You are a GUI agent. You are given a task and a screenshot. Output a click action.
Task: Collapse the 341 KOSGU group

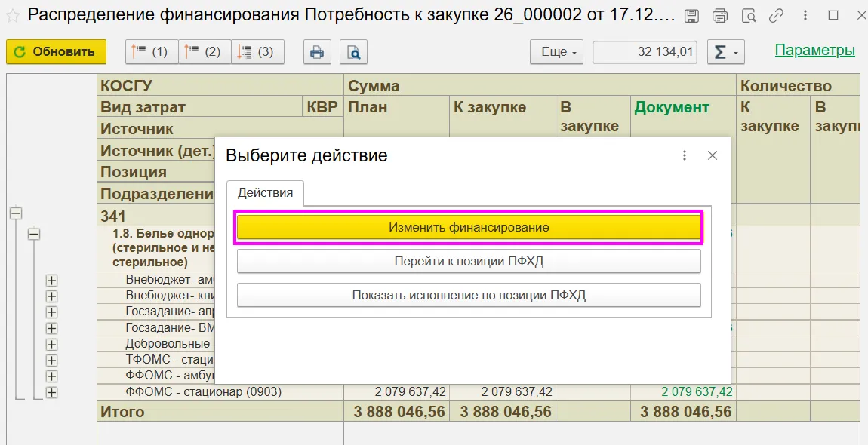pos(16,213)
